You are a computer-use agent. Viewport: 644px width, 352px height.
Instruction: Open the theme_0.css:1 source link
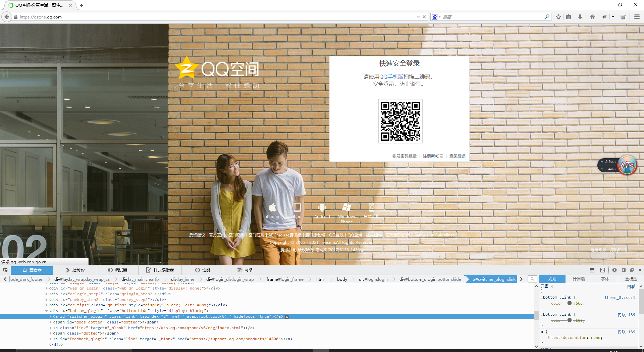pos(620,298)
